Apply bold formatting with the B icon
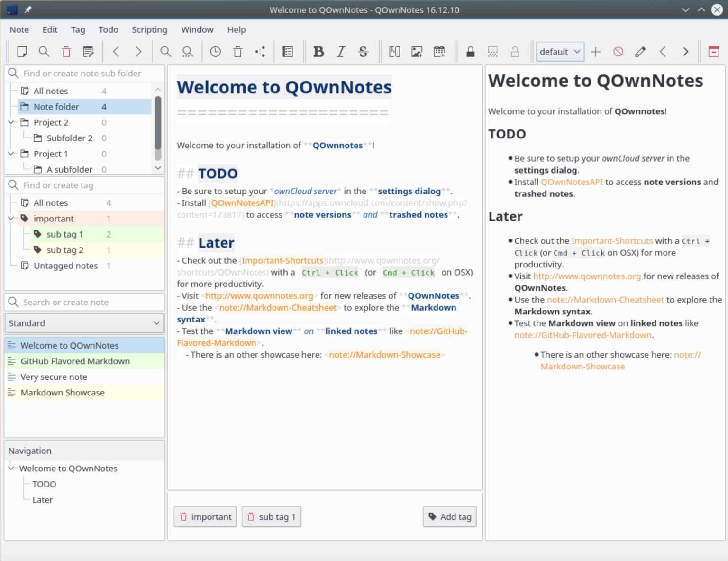This screenshot has height=561, width=728. [318, 52]
